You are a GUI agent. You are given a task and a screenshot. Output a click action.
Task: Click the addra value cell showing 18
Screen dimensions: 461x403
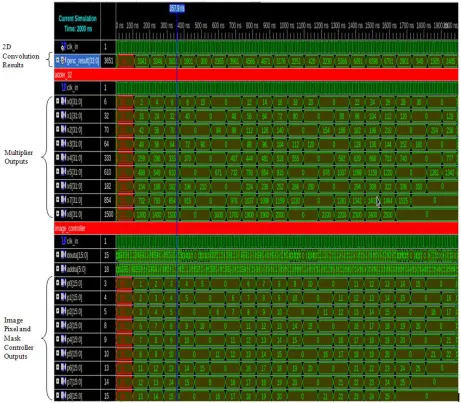108,270
